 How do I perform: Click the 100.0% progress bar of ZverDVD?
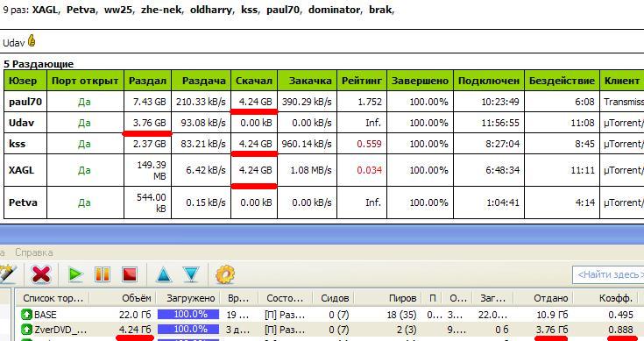click(188, 329)
